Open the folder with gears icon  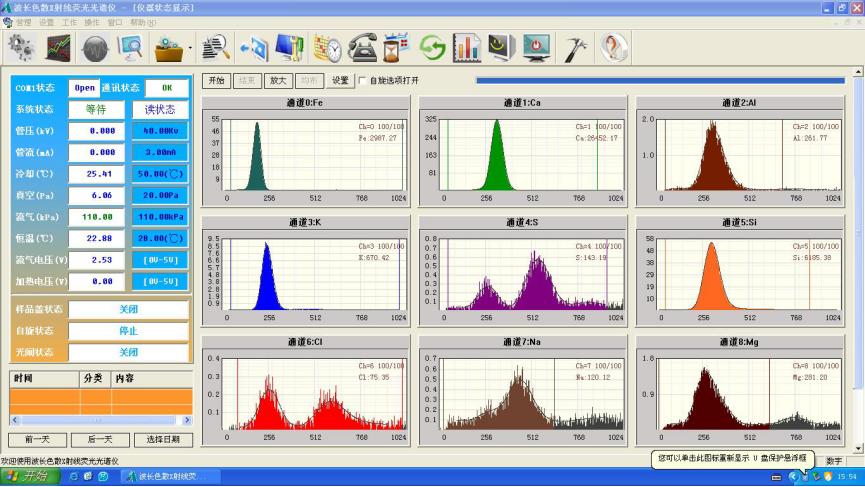tap(168, 48)
